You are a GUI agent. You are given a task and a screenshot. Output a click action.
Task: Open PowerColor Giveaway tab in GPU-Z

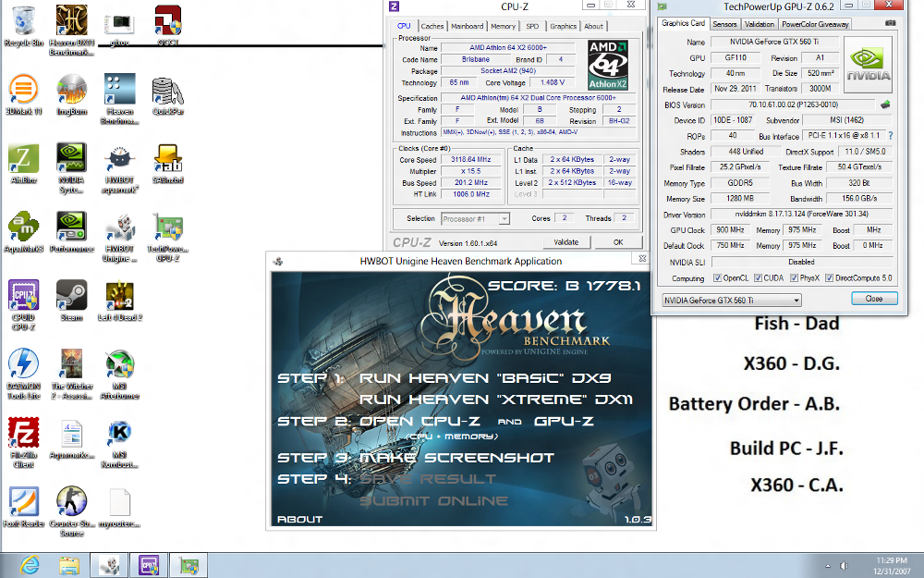tap(815, 24)
